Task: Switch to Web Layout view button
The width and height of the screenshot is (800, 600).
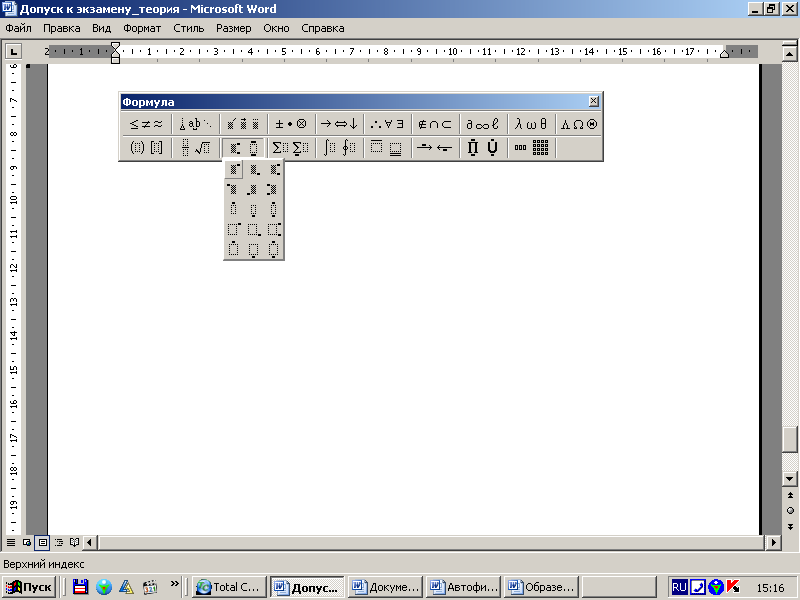Action: click(27, 542)
